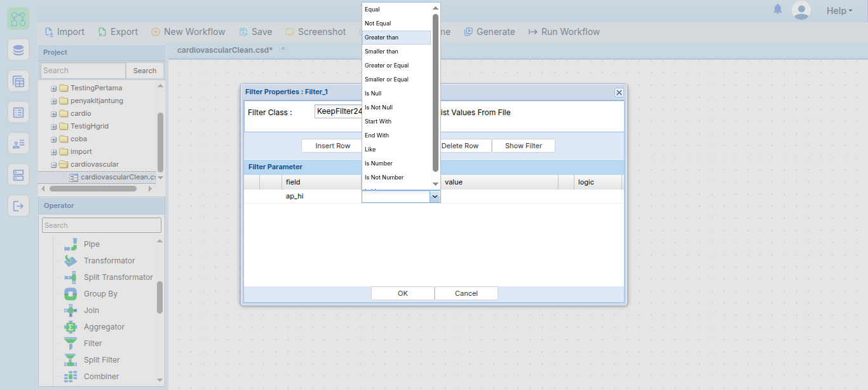Expand the TestingPertama folder
868x390 pixels.
[54, 88]
